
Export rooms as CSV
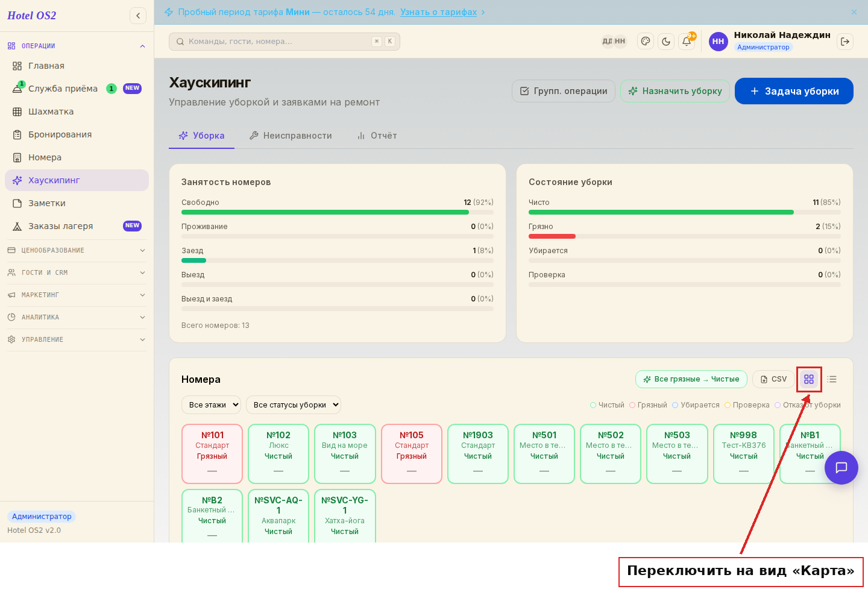coord(773,379)
